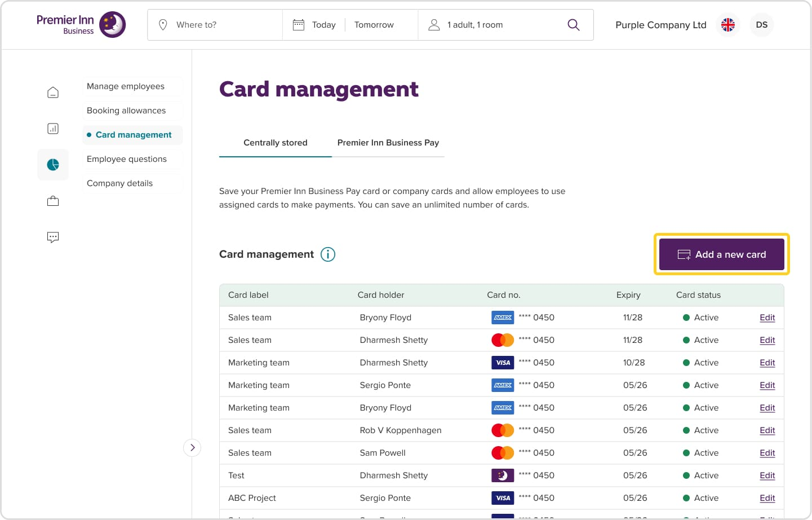Edit the Dharmesh Shetty Sales team card

point(767,340)
